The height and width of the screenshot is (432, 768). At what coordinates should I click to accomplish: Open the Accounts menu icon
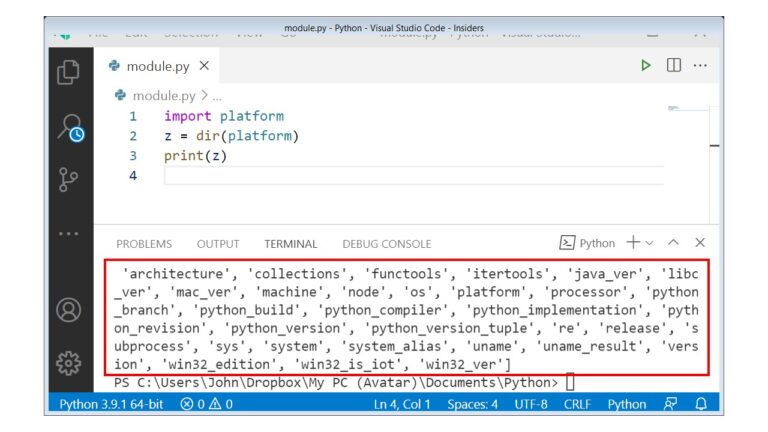pyautogui.click(x=69, y=310)
